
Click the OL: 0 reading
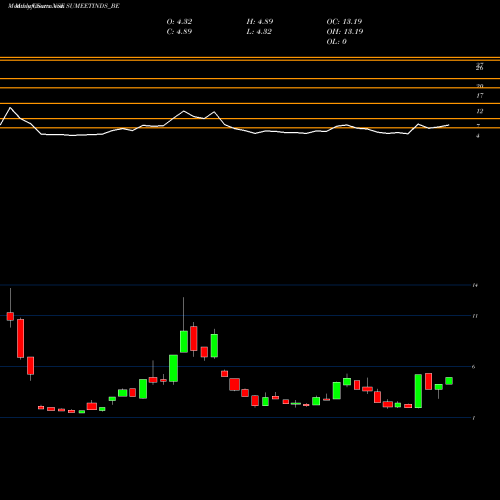pyautogui.click(x=336, y=41)
